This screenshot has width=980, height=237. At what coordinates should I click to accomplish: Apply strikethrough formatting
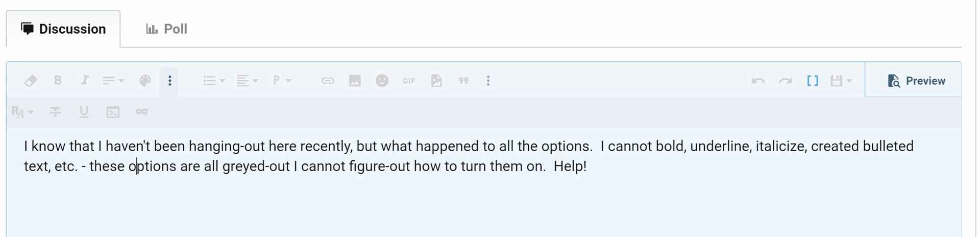point(55,112)
